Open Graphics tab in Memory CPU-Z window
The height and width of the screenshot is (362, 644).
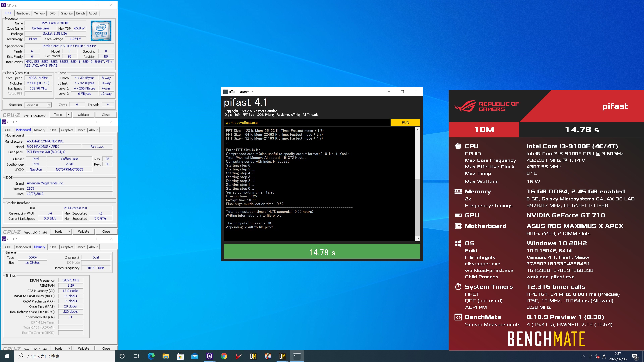click(67, 247)
